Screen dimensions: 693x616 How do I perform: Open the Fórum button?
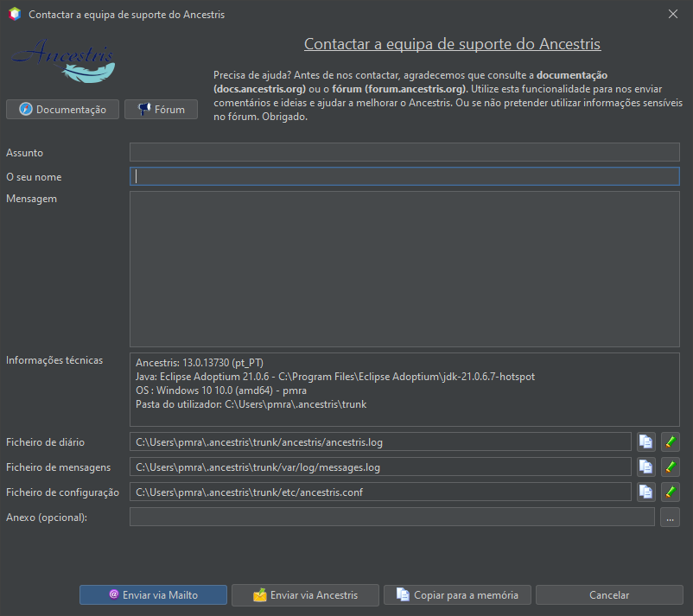(x=161, y=109)
